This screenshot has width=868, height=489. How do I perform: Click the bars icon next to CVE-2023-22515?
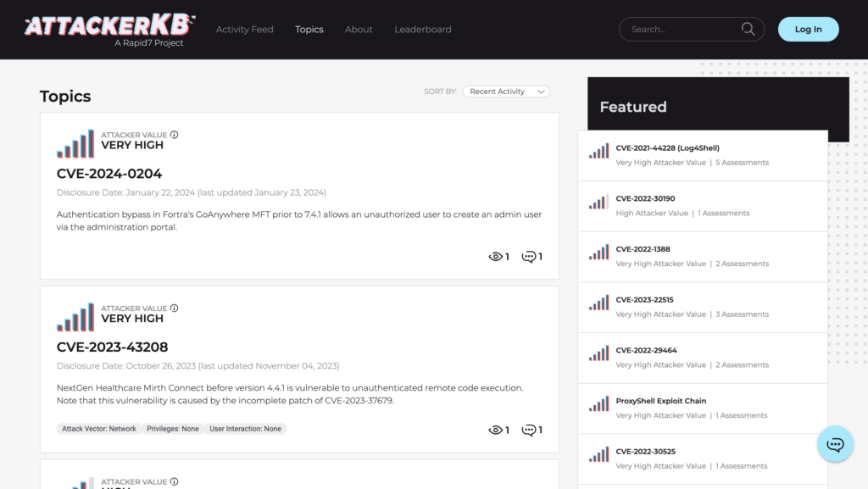[x=599, y=303]
